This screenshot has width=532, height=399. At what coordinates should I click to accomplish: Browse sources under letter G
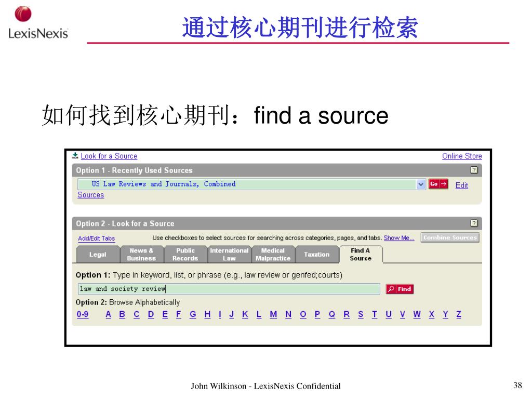193,314
